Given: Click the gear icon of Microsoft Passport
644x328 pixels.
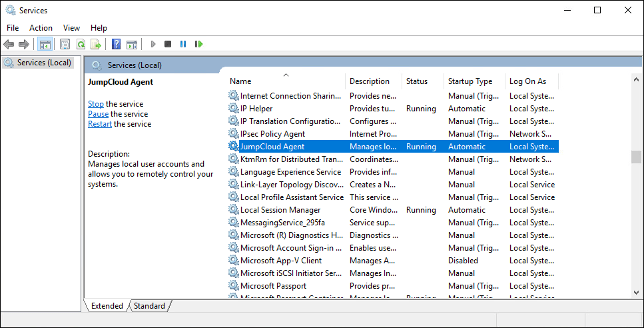Looking at the screenshot, I should coord(233,285).
